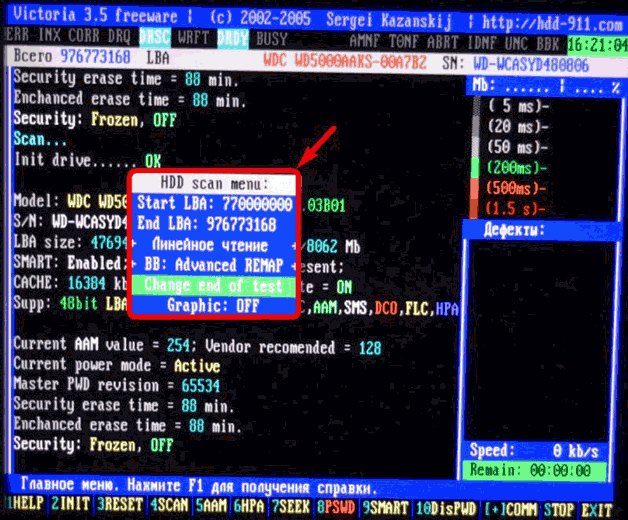Click the TONF error flag
This screenshot has width=628, height=520.
(404, 42)
